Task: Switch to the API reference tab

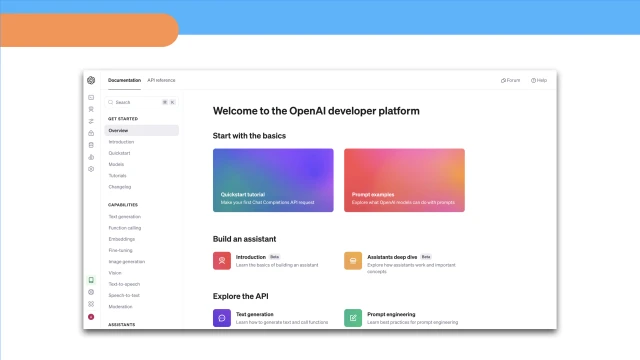Action: [161, 80]
